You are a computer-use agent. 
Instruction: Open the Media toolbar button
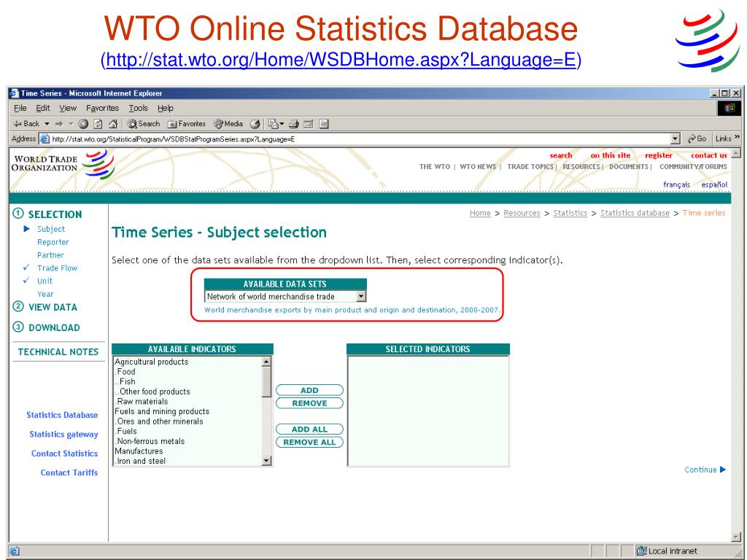tap(228, 124)
